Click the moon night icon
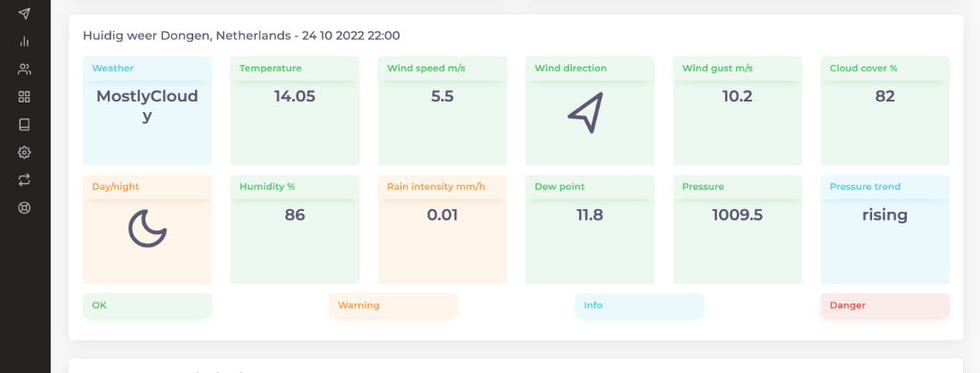This screenshot has height=373, width=980. point(147,229)
